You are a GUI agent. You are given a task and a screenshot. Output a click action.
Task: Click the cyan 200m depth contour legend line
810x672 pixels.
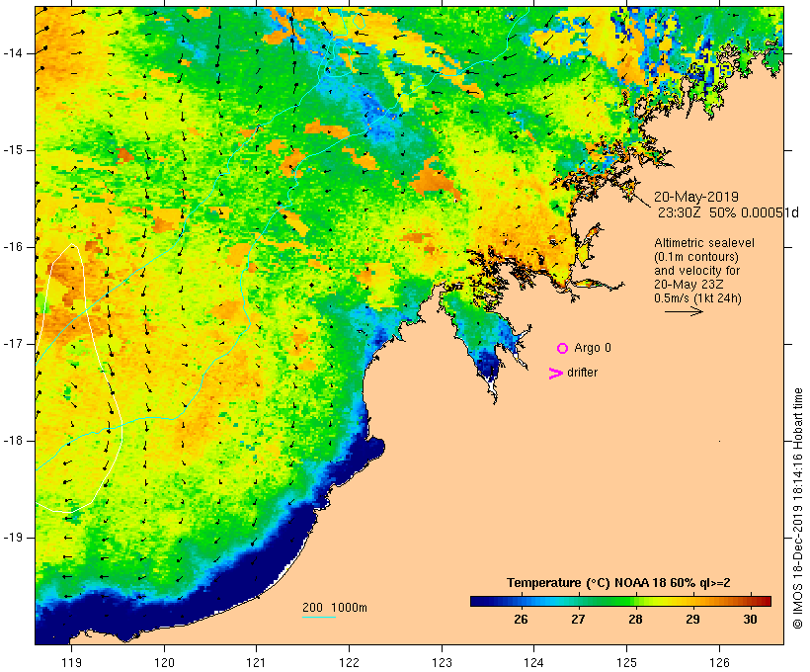[319, 617]
